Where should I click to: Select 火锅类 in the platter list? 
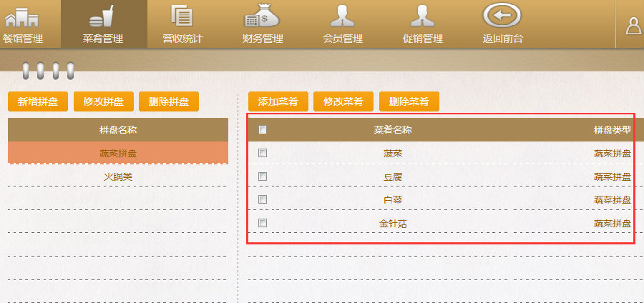click(118, 176)
